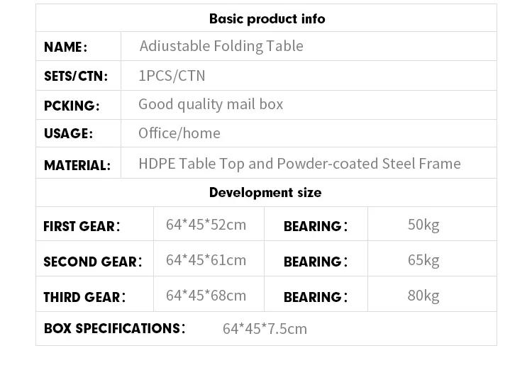The image size is (532, 392).
Task: Select the '64*45*7.5cm' box specification value
Action: (265, 329)
